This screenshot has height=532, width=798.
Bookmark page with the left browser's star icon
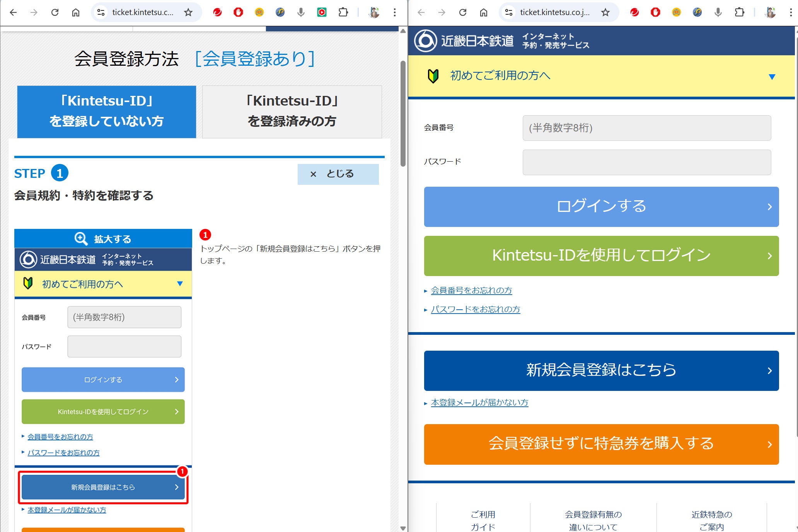pos(188,12)
